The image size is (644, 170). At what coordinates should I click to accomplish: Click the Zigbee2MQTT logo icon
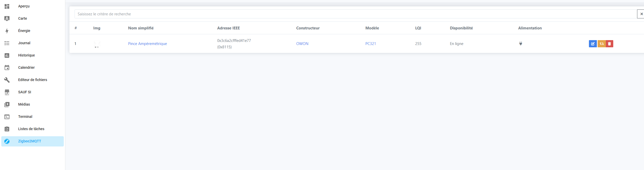pos(7,141)
